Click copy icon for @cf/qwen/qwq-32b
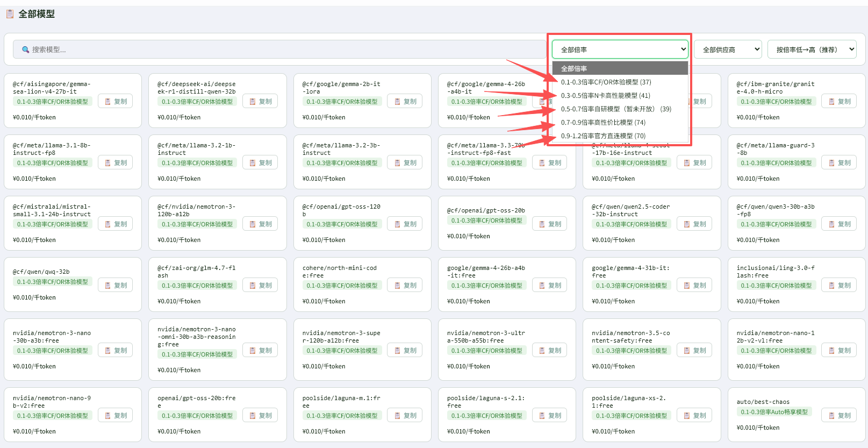The height and width of the screenshot is (448, 868). 108,286
